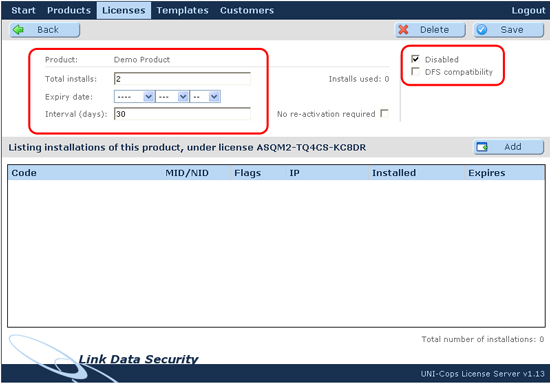Switch to the Templates tab
550x383 pixels.
point(182,11)
